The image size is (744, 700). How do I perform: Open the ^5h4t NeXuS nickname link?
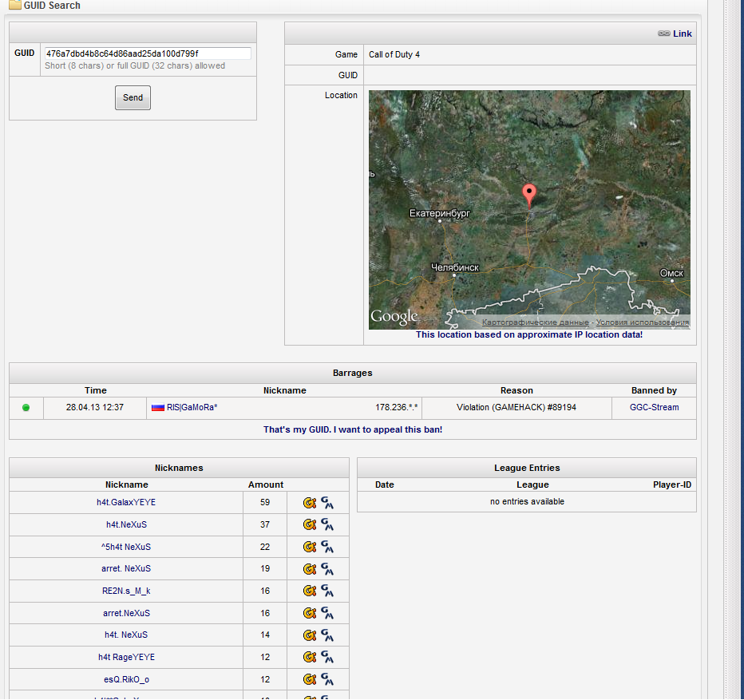pos(126,547)
